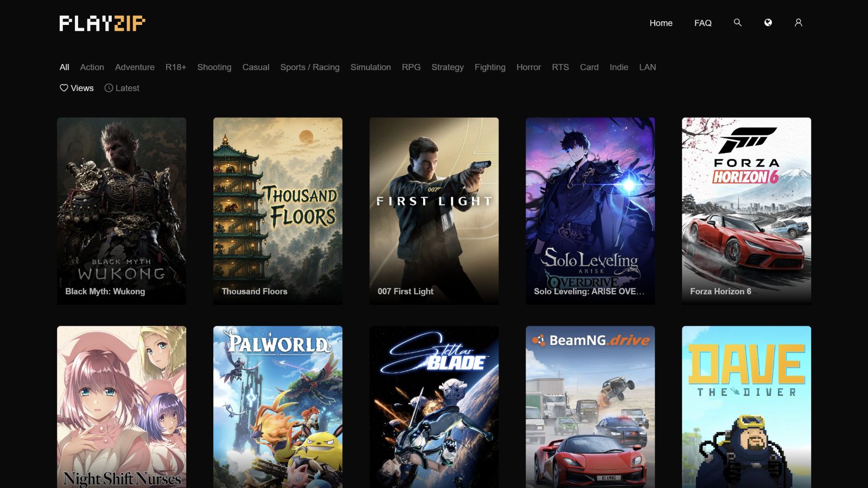This screenshot has width=868, height=488.
Task: Select the All category tab
Action: click(x=64, y=67)
